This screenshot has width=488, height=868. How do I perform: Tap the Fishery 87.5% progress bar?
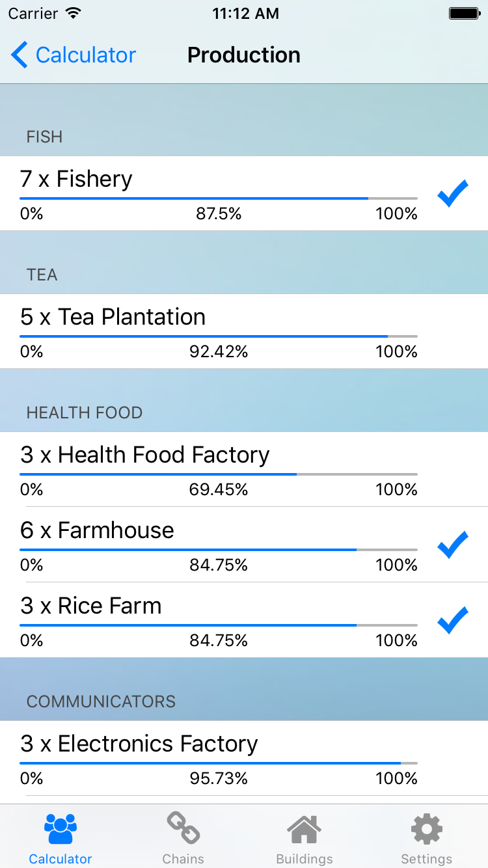click(x=219, y=198)
